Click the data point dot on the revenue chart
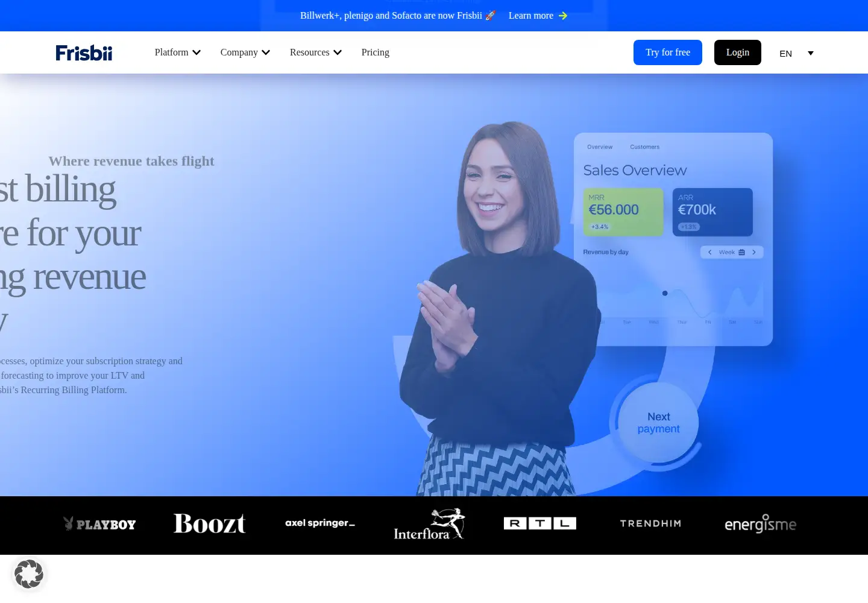Image resolution: width=868 pixels, height=603 pixels. (665, 293)
